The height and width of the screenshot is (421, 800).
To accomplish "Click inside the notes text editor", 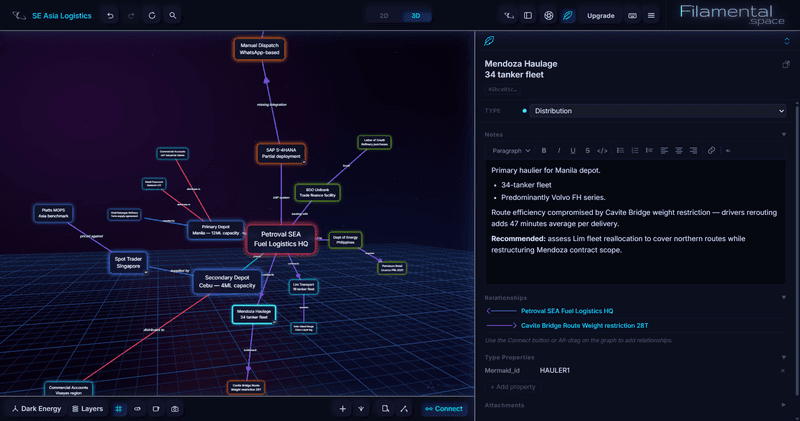I will click(635, 221).
